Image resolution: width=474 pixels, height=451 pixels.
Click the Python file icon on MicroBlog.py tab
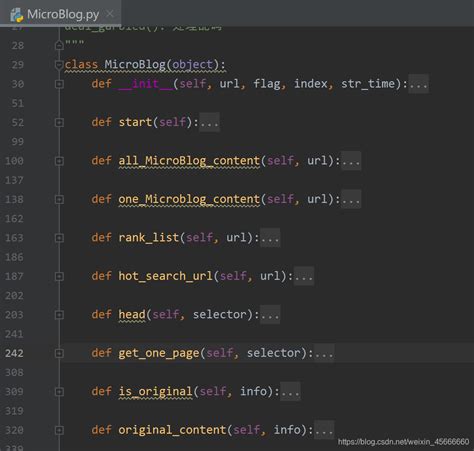point(16,15)
